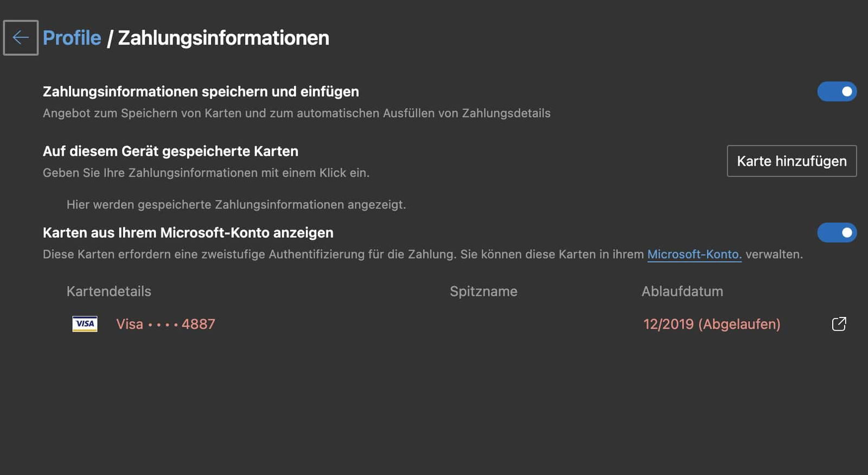Go back using the left arrow icon
Image resolution: width=868 pixels, height=475 pixels.
(21, 37)
